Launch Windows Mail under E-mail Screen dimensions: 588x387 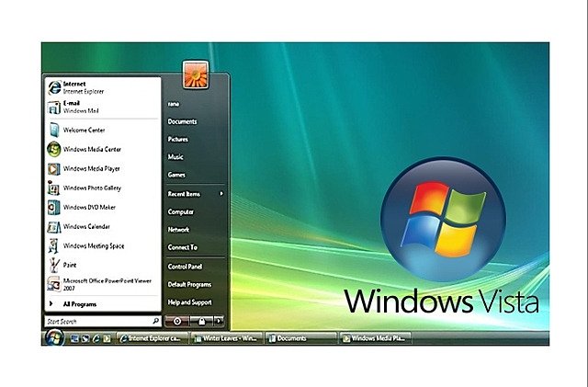[103, 107]
